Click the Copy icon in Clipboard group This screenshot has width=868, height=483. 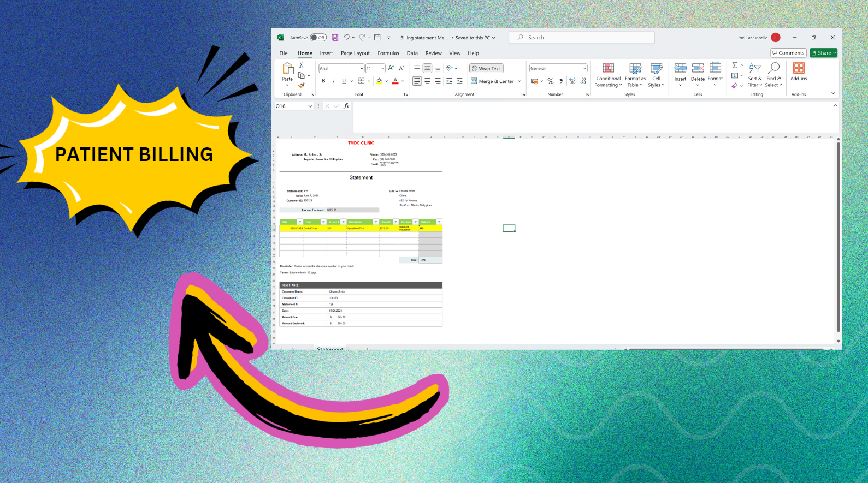[x=301, y=75]
